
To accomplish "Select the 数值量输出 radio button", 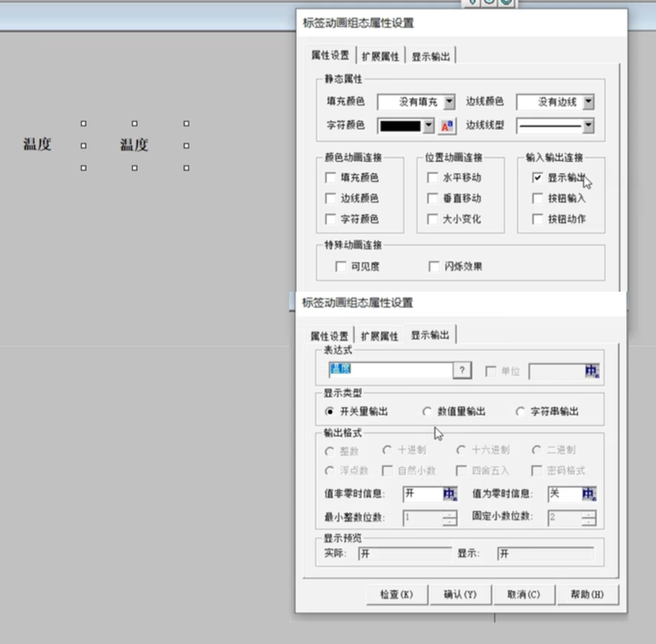I will coord(427,412).
